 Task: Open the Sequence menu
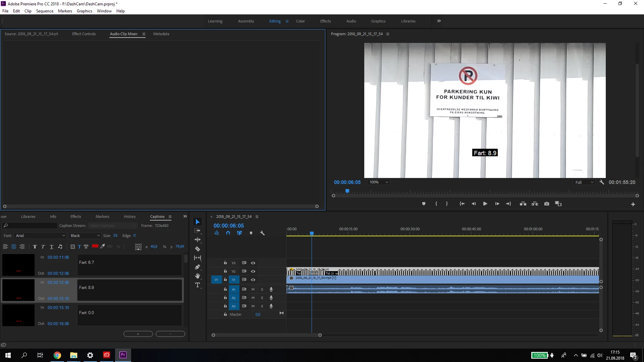point(45,11)
